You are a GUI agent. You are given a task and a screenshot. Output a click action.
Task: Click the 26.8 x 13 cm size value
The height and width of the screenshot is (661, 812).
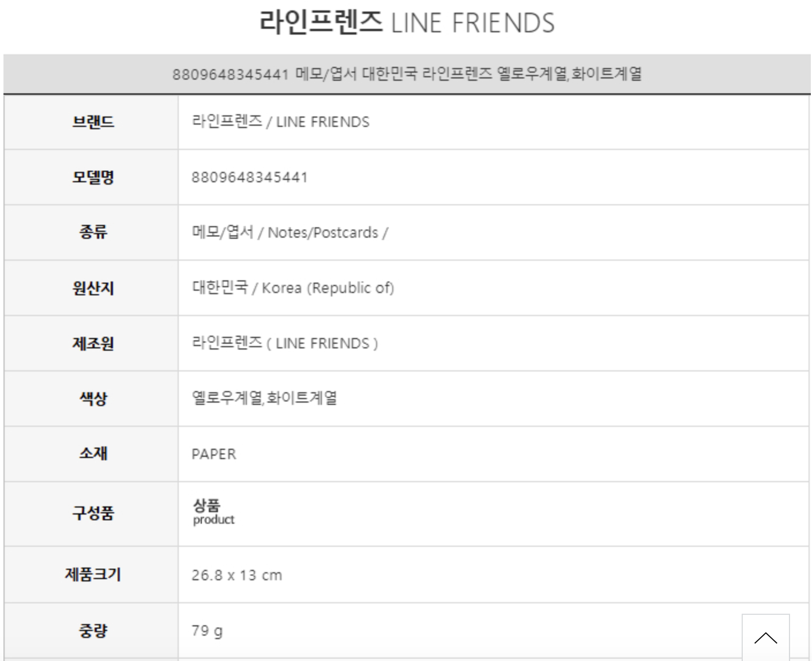(236, 575)
